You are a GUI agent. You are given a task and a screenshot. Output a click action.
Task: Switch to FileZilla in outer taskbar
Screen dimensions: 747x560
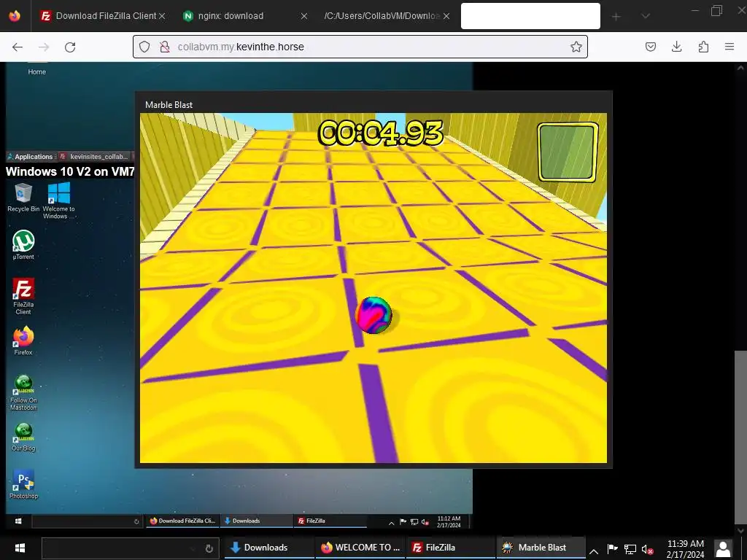pyautogui.click(x=451, y=548)
